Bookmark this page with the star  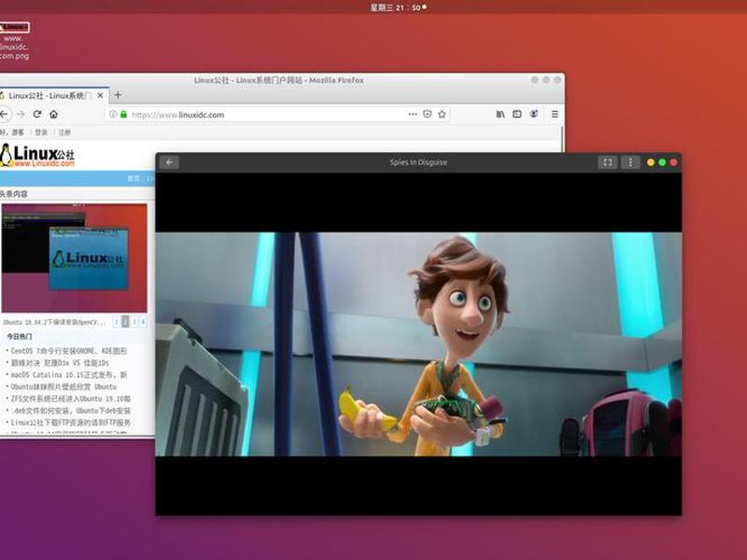pyautogui.click(x=442, y=114)
